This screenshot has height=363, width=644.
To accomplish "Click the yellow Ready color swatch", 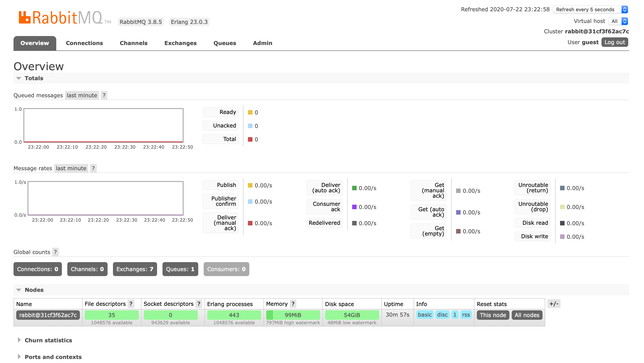I will click(x=250, y=112).
